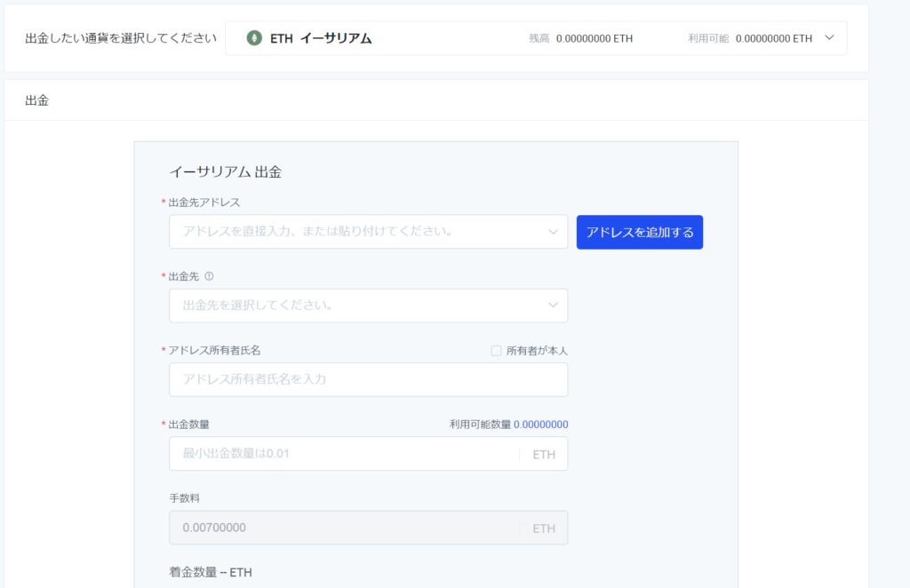Click the 出金したい通貨を選択してください label
This screenshot has height=588, width=910.
tap(121, 38)
